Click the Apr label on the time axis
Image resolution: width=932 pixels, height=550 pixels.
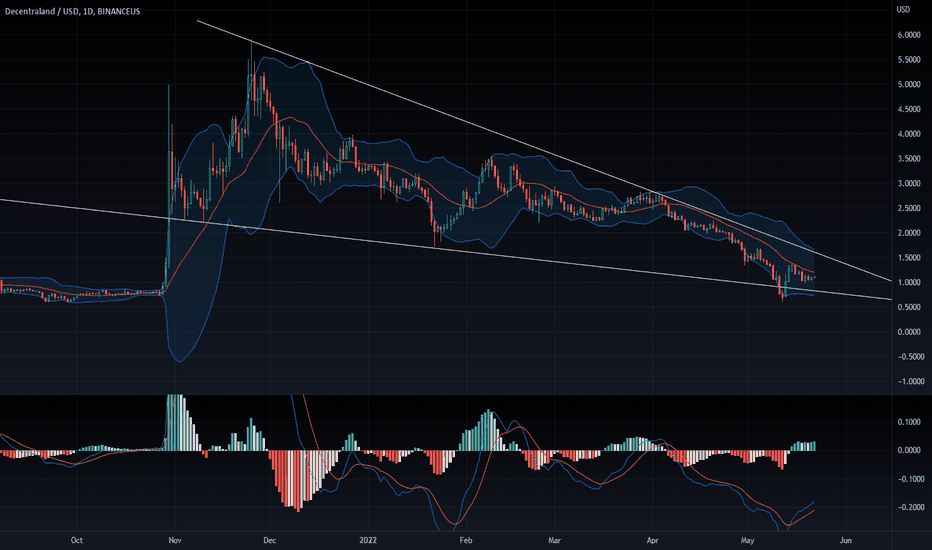pyautogui.click(x=653, y=540)
